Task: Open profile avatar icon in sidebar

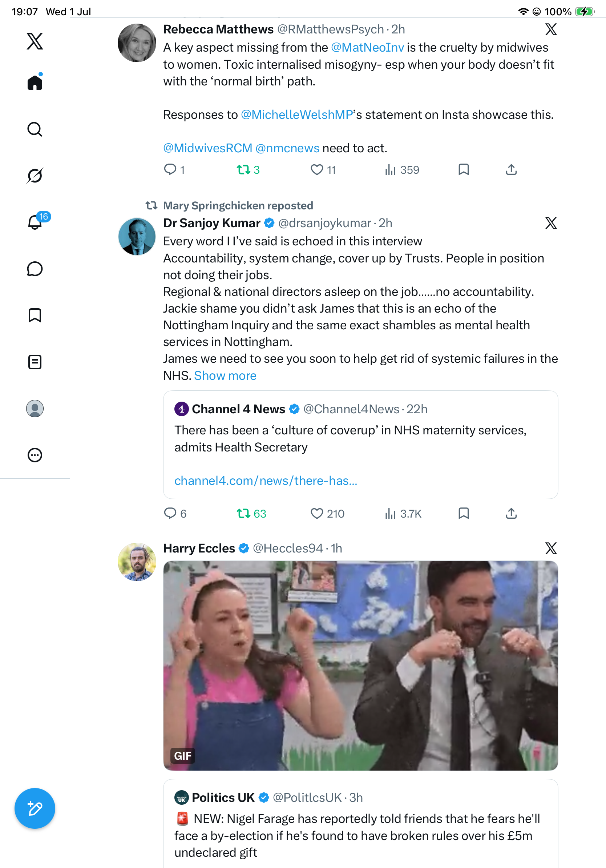Action: point(35,409)
